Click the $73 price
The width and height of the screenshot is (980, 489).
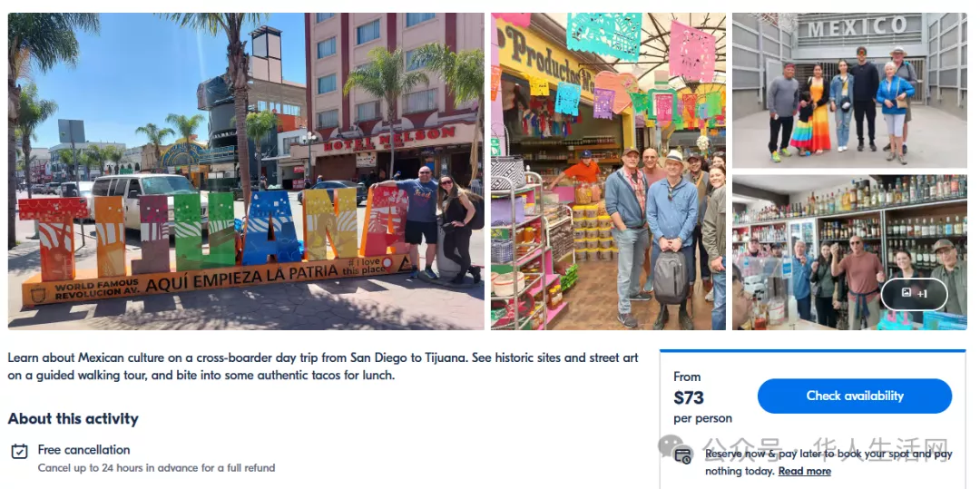tap(689, 397)
